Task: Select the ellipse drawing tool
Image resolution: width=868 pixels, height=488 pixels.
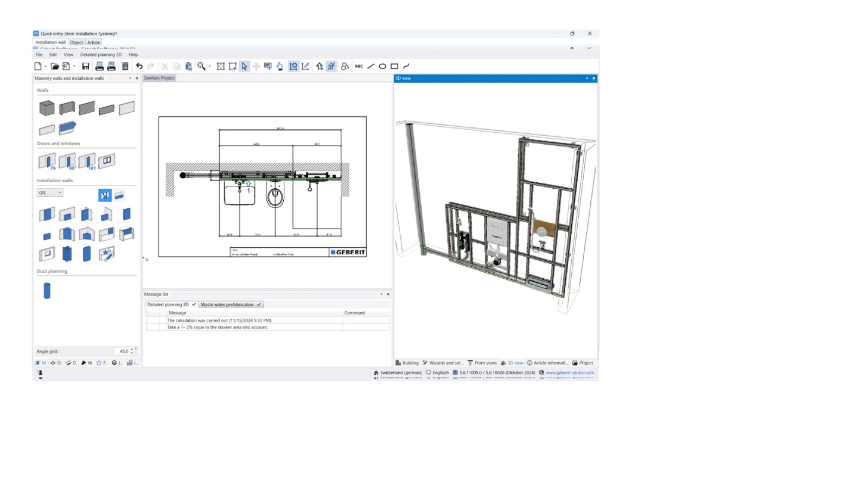Action: click(382, 66)
